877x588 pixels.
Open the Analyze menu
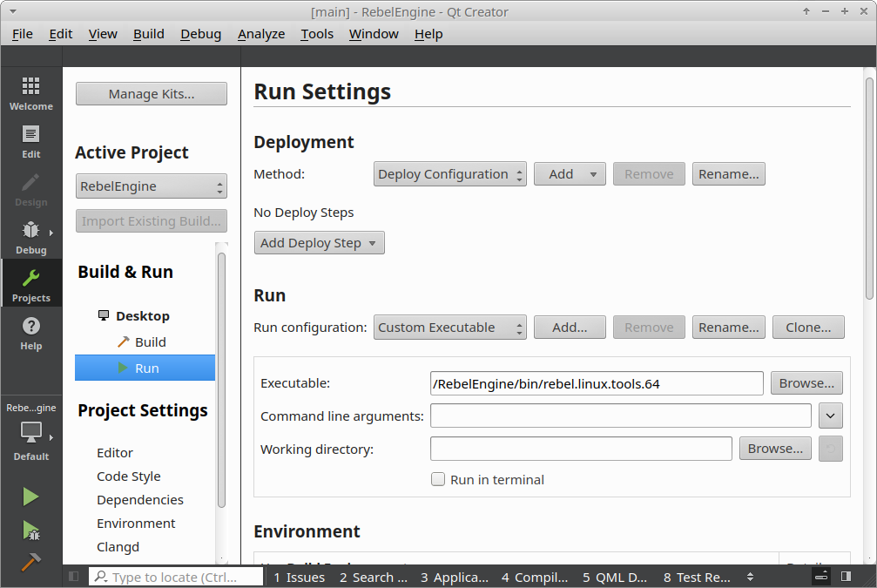coord(261,34)
